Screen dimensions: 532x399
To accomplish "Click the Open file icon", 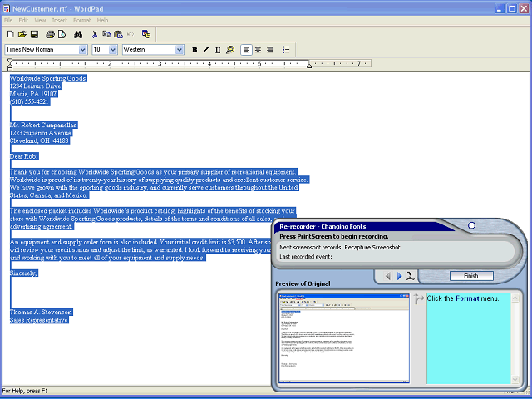I will (x=22, y=34).
